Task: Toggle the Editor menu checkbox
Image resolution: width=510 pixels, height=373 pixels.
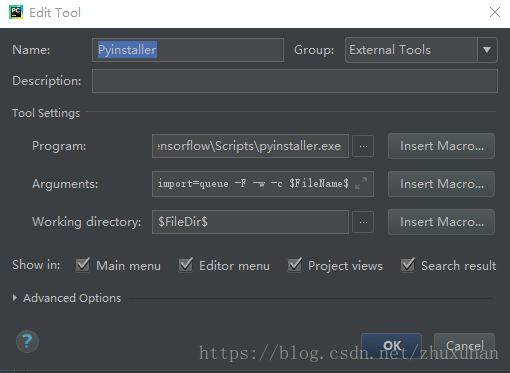Action: [186, 265]
